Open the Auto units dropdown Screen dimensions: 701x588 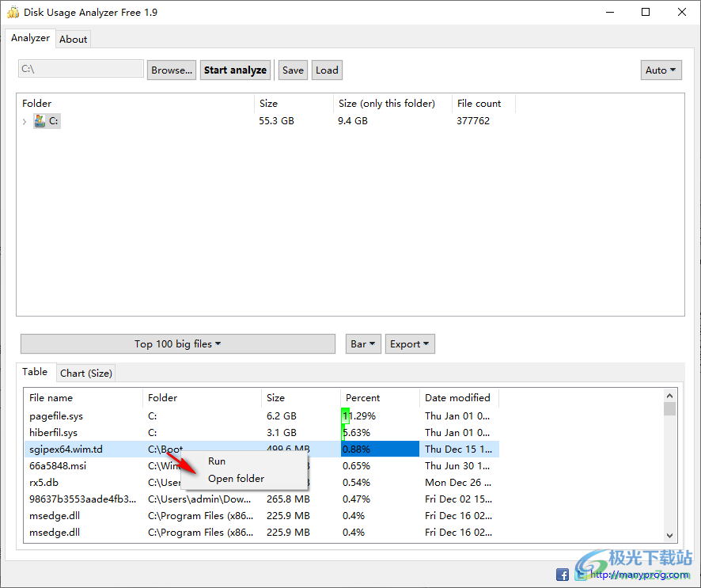point(661,70)
